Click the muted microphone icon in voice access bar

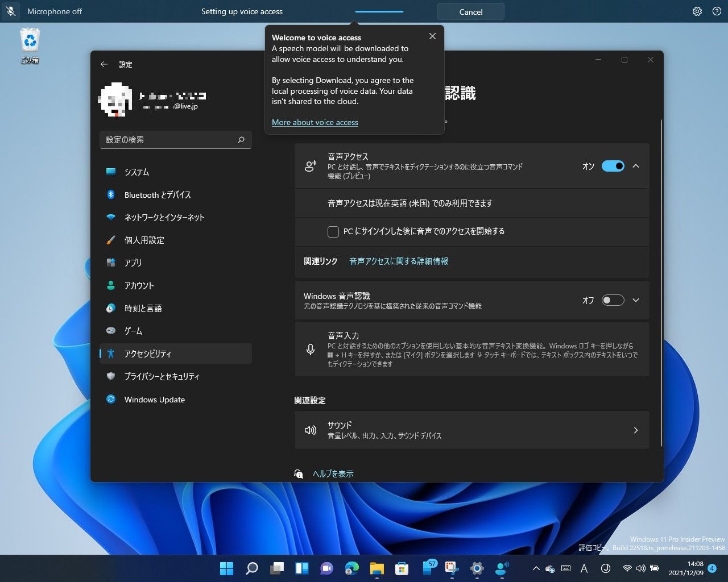click(11, 11)
